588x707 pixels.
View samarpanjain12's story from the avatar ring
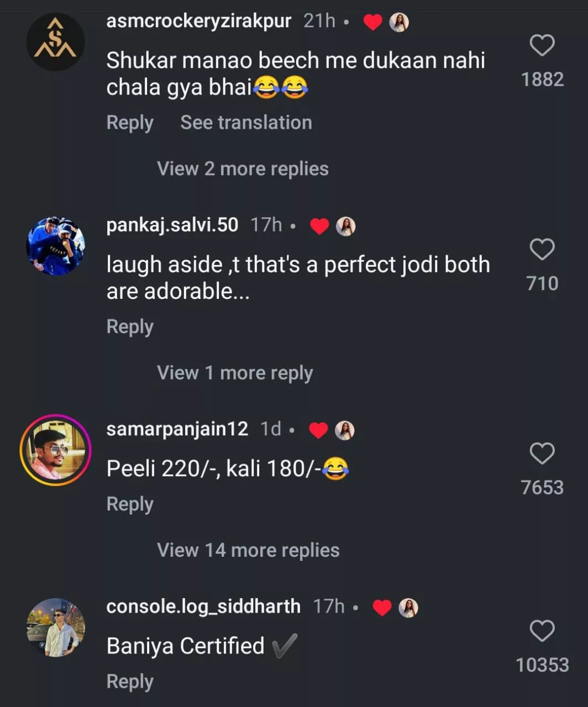pos(55,450)
